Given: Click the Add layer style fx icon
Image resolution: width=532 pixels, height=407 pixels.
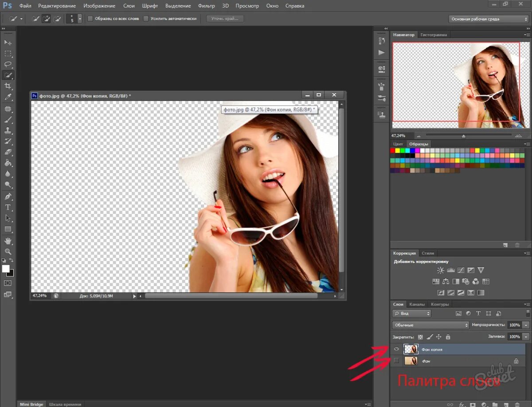Looking at the screenshot, I should tap(462, 405).
